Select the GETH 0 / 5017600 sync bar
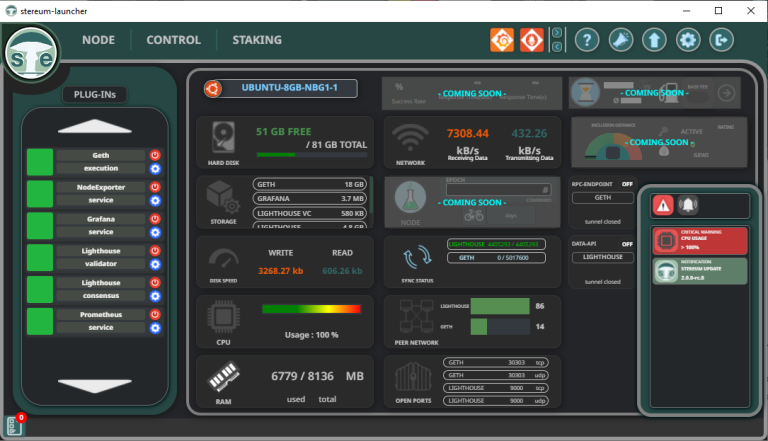Image resolution: width=768 pixels, height=441 pixels. (496, 258)
